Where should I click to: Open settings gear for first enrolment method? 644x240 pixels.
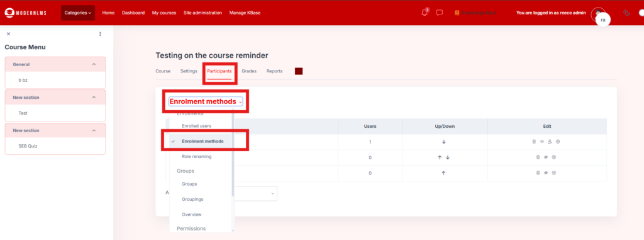coord(558,141)
